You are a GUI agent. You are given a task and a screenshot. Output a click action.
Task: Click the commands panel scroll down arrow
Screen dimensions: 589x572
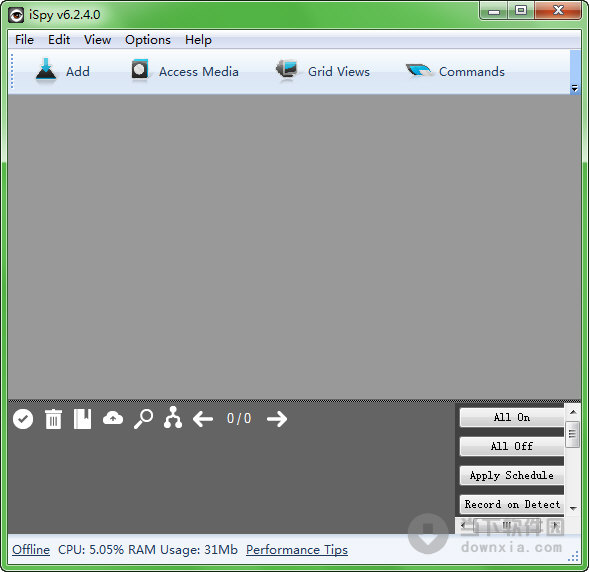coord(573,509)
